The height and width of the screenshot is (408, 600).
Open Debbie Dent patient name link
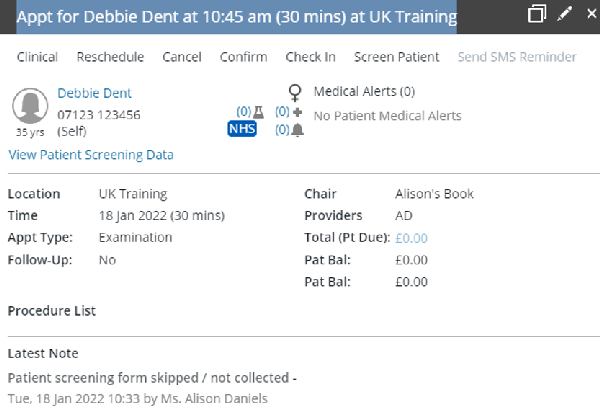(95, 93)
